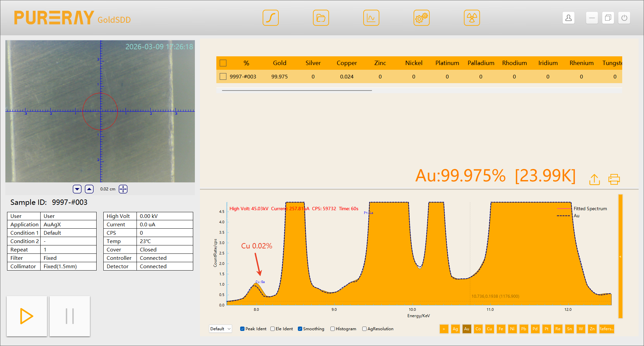Open the folder files icon
644x346 pixels.
321,18
